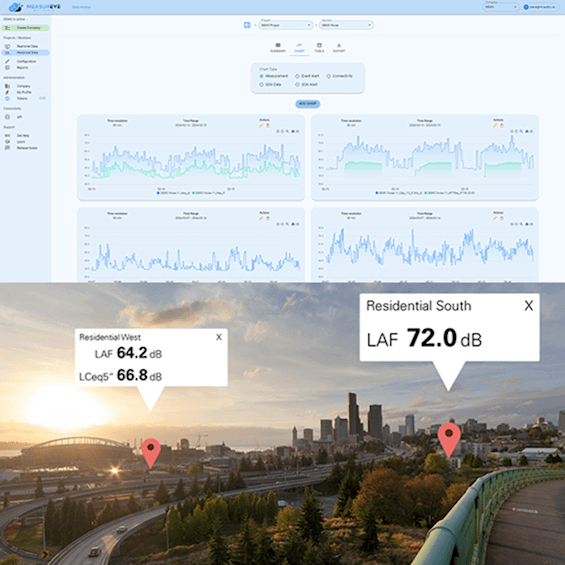Image resolution: width=565 pixels, height=565 pixels.
Task: Click the Get Help icon under Support
Action: click(x=7, y=135)
